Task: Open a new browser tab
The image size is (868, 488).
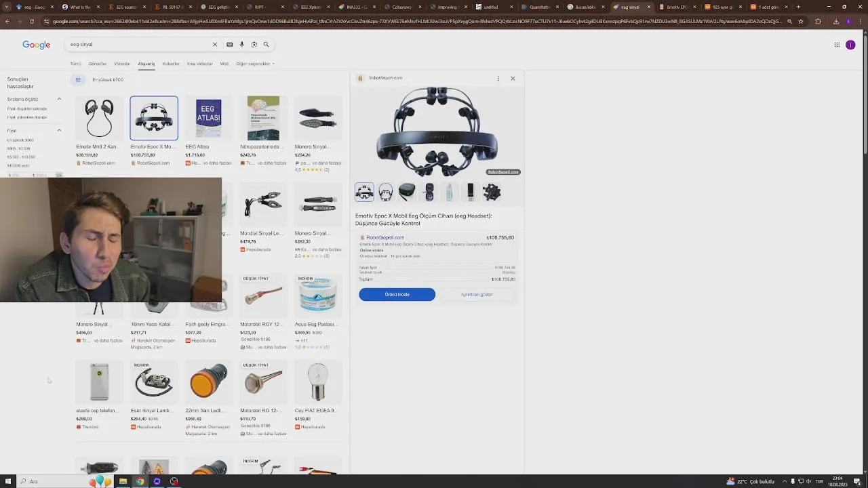Action: pyautogui.click(x=798, y=7)
